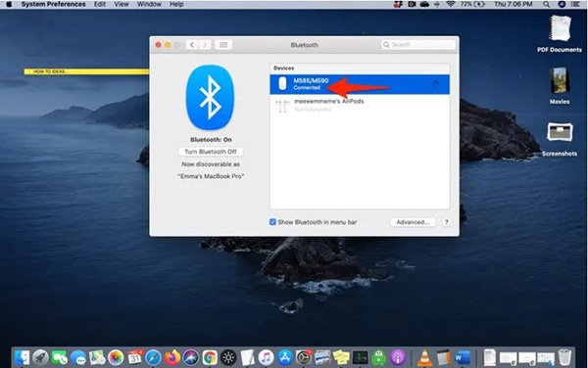Screen dimensions: 588x368
Task: Click the Show All grid icon
Action: tap(223, 45)
